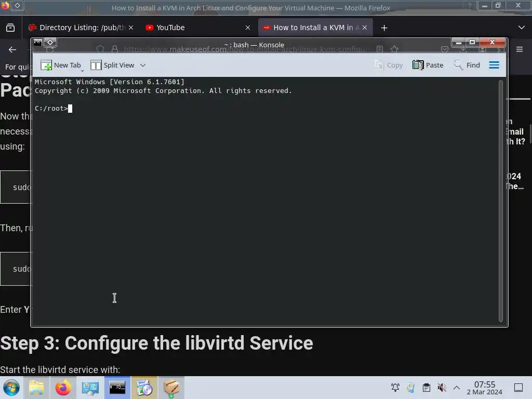
Task: Expand the Firefox list all tabs chevron
Action: pyautogui.click(x=522, y=28)
